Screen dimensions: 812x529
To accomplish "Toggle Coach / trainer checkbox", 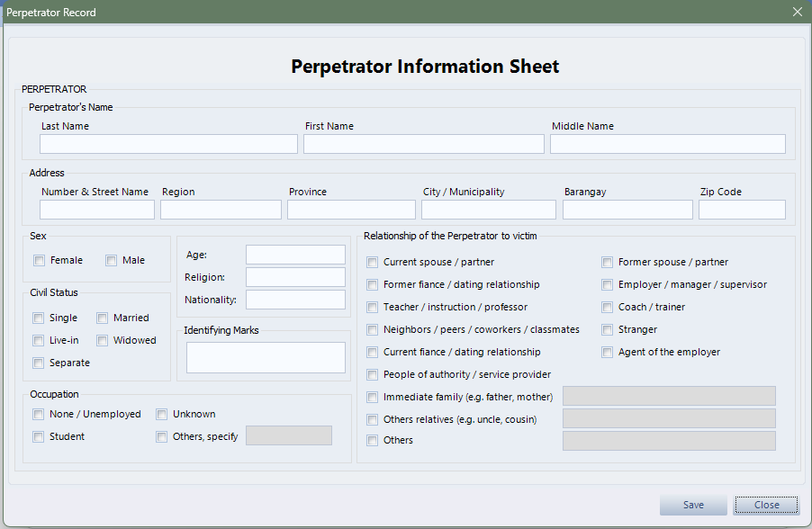I will 608,308.
